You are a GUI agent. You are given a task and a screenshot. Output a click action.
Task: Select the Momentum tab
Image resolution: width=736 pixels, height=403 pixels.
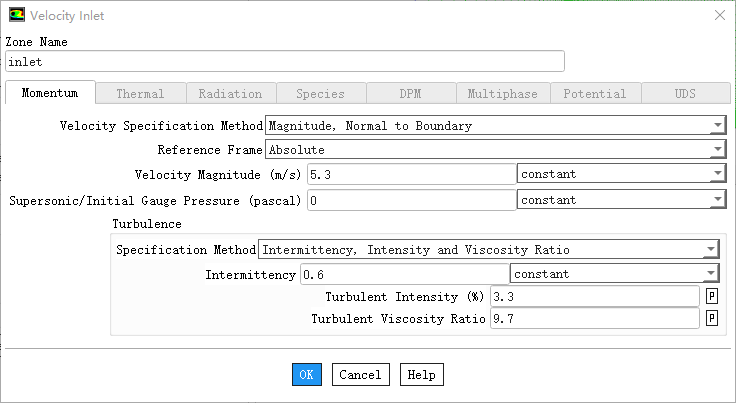click(50, 94)
